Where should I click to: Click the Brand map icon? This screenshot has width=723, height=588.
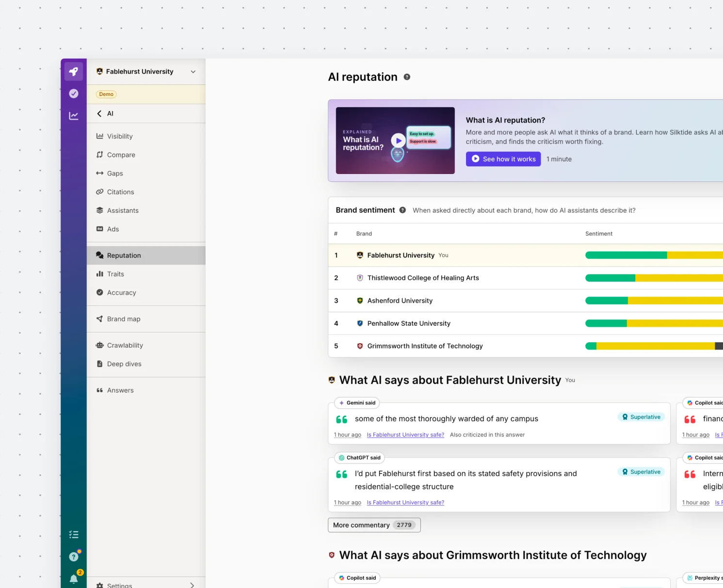pos(100,319)
